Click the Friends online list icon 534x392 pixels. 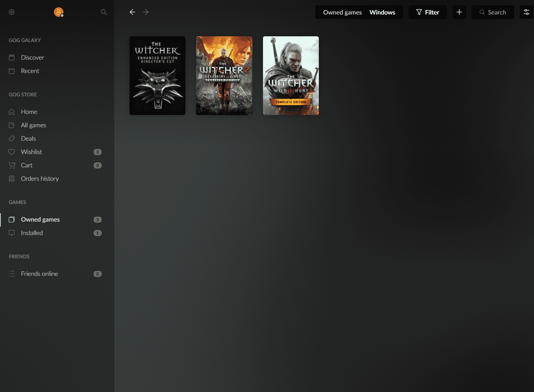(x=12, y=274)
